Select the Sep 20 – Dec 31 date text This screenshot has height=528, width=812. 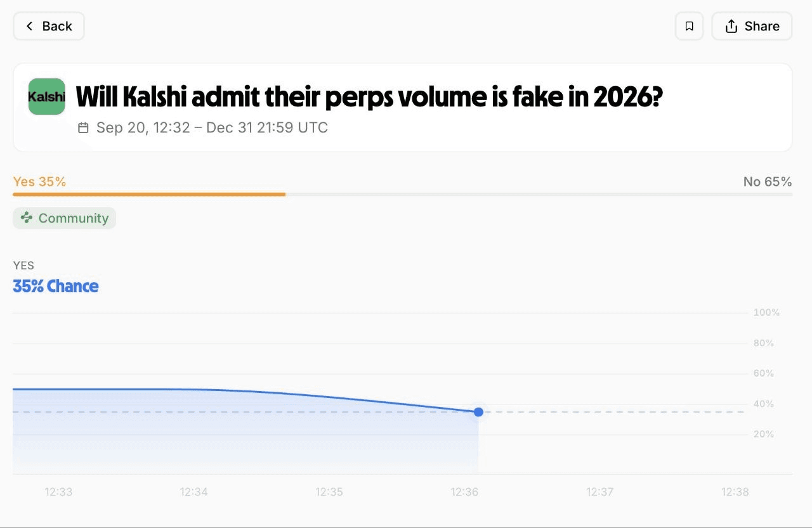[212, 127]
